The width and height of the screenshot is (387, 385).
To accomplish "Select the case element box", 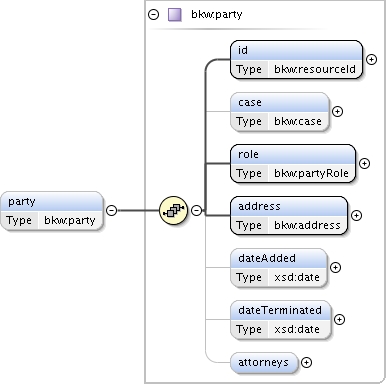I will point(280,112).
